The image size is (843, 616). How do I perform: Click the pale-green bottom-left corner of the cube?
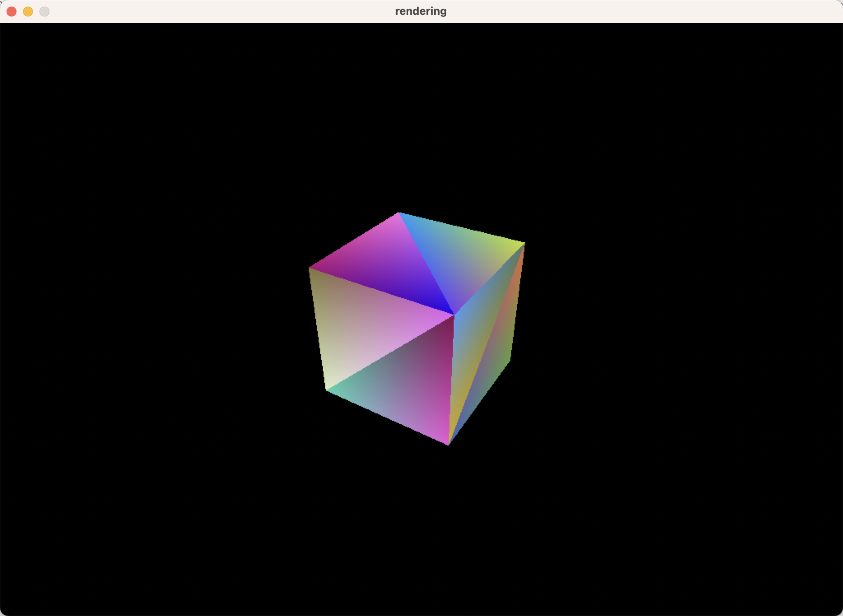pos(326,390)
